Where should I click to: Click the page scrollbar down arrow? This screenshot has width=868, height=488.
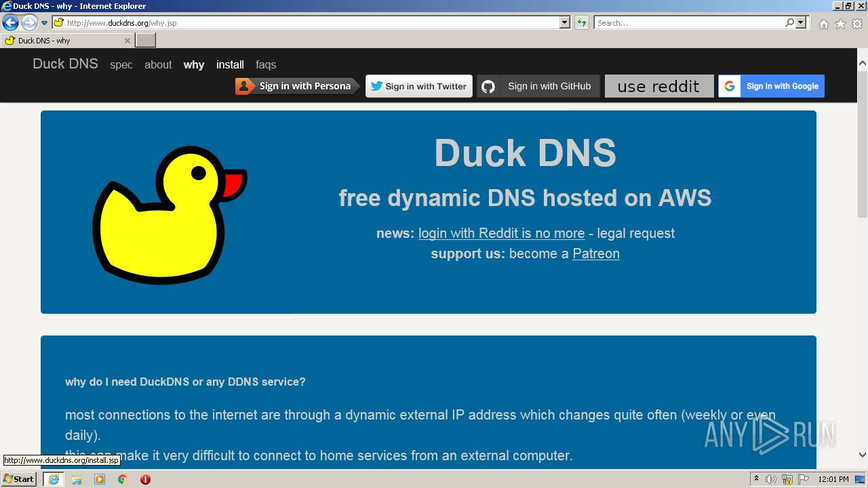point(863,455)
